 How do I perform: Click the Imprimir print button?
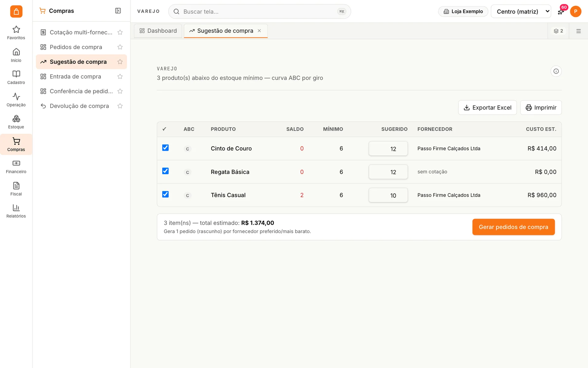tap(541, 108)
